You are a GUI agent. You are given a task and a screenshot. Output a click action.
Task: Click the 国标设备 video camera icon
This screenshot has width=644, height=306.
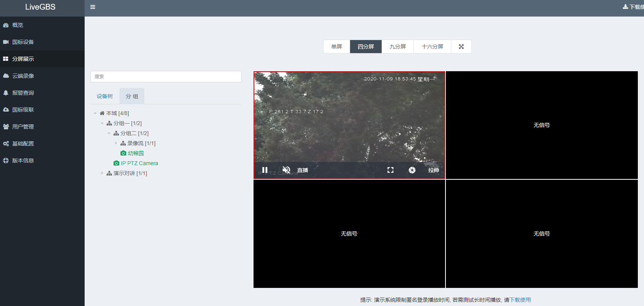[x=6, y=42]
